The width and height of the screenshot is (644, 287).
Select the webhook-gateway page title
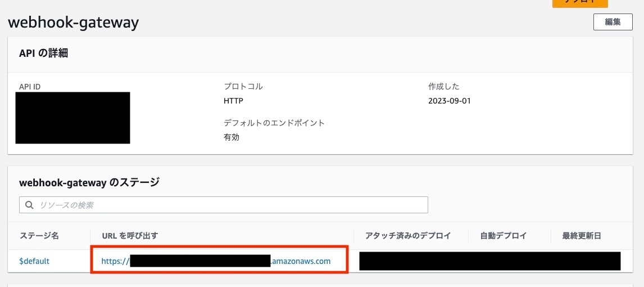pos(73,22)
